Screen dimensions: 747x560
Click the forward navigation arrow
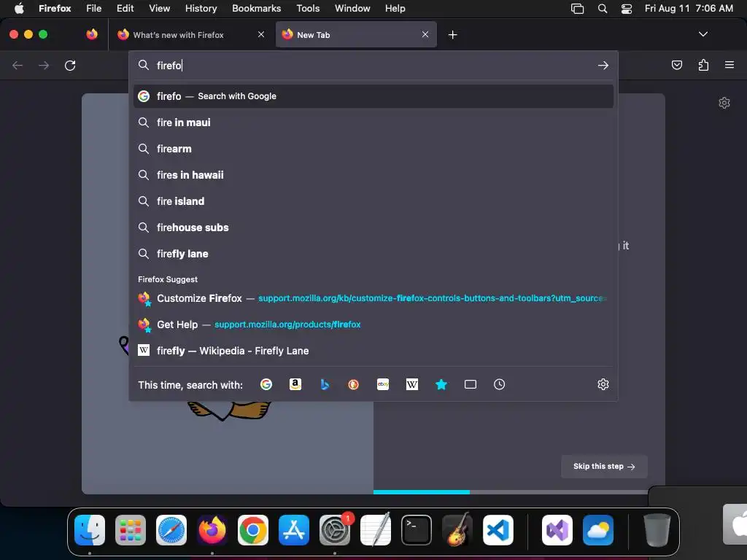pos(44,65)
